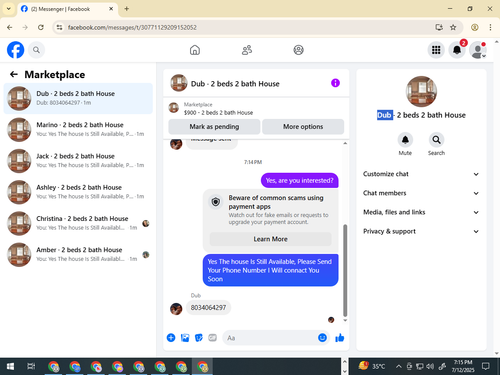Open conversation information purple icon
The width and height of the screenshot is (500, 375).
(x=335, y=83)
